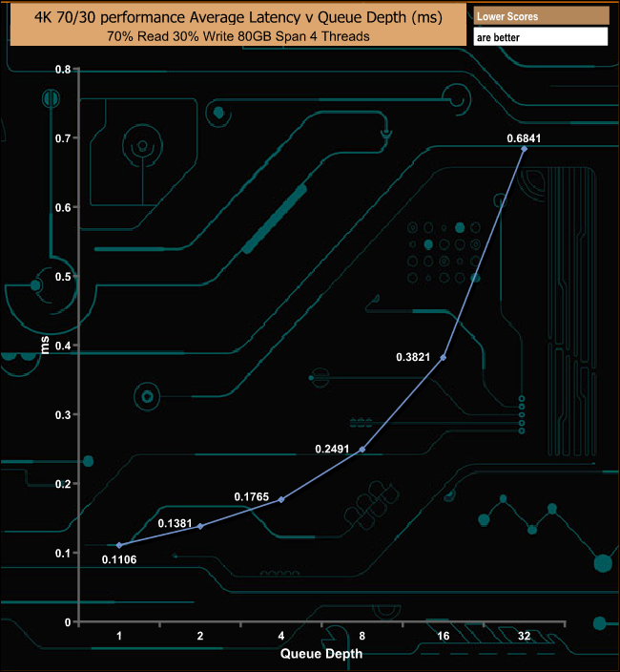
Task: Select the data point at queue depth 2
Action: click(200, 526)
